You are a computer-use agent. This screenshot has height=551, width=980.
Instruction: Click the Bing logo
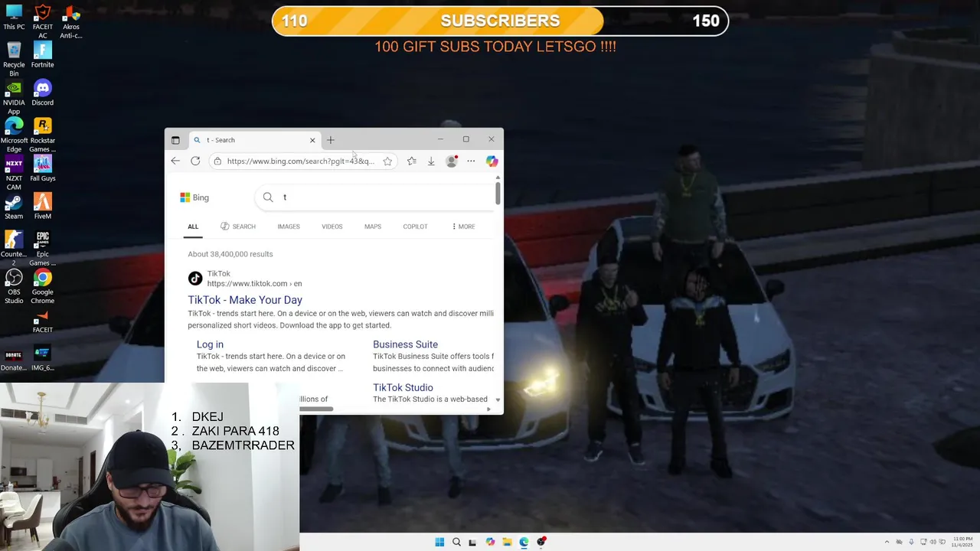[194, 197]
